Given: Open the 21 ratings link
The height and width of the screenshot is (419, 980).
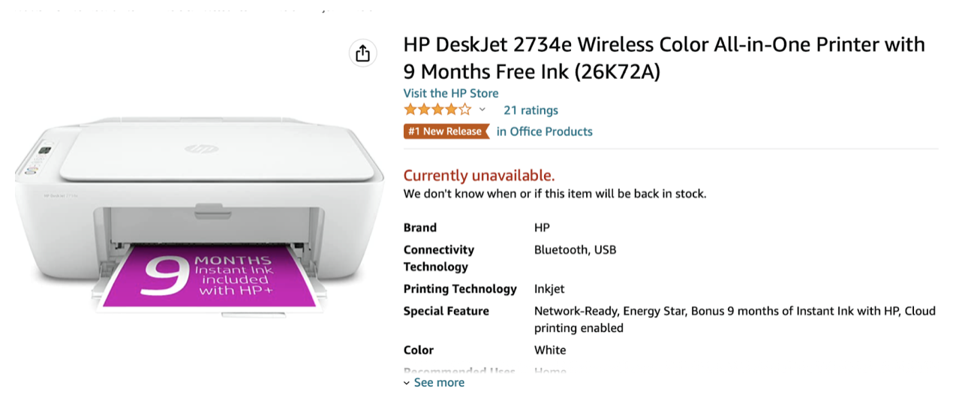Looking at the screenshot, I should 531,110.
